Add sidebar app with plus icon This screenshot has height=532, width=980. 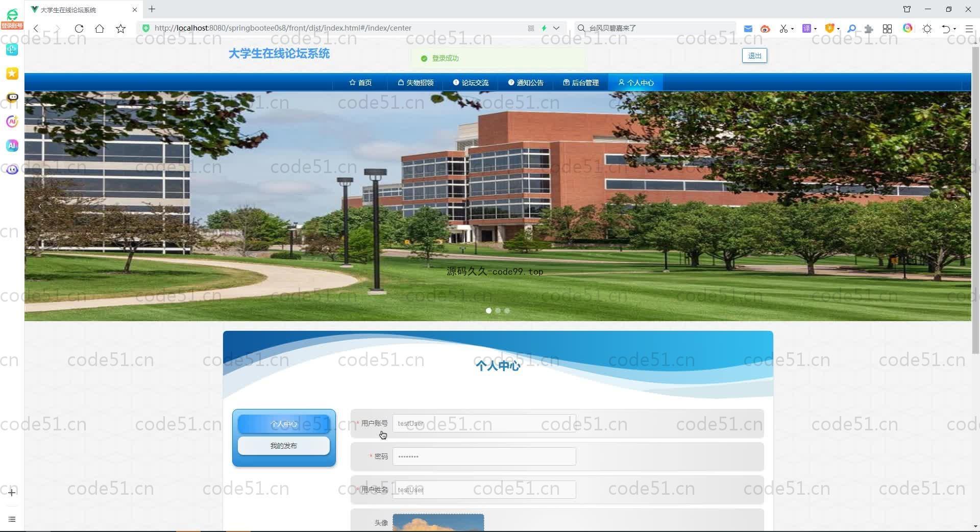(x=12, y=492)
